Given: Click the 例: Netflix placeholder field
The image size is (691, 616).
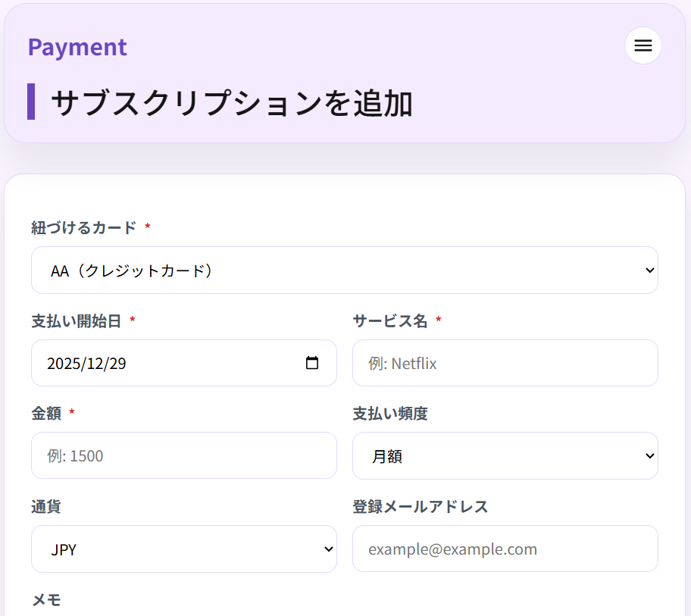Looking at the screenshot, I should pyautogui.click(x=505, y=363).
